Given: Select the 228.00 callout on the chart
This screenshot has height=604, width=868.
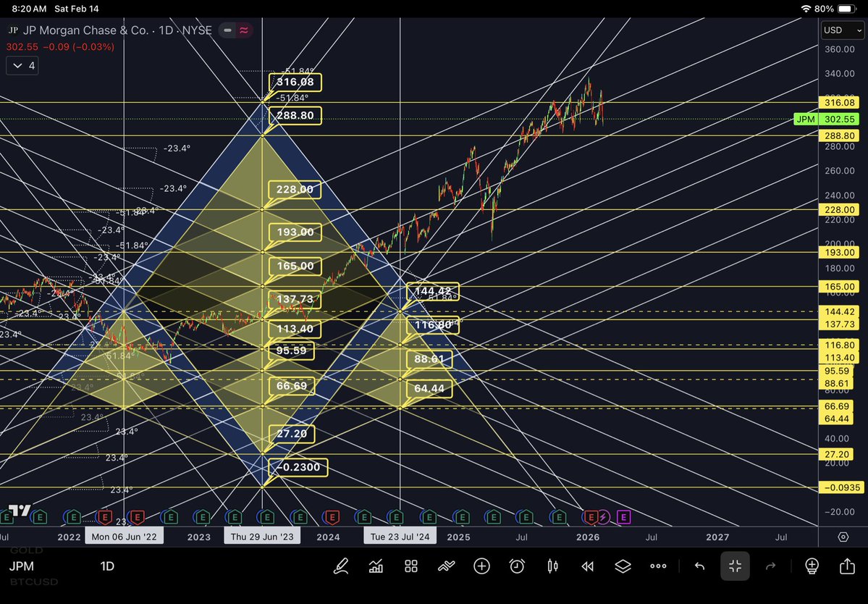Looking at the screenshot, I should 295,189.
